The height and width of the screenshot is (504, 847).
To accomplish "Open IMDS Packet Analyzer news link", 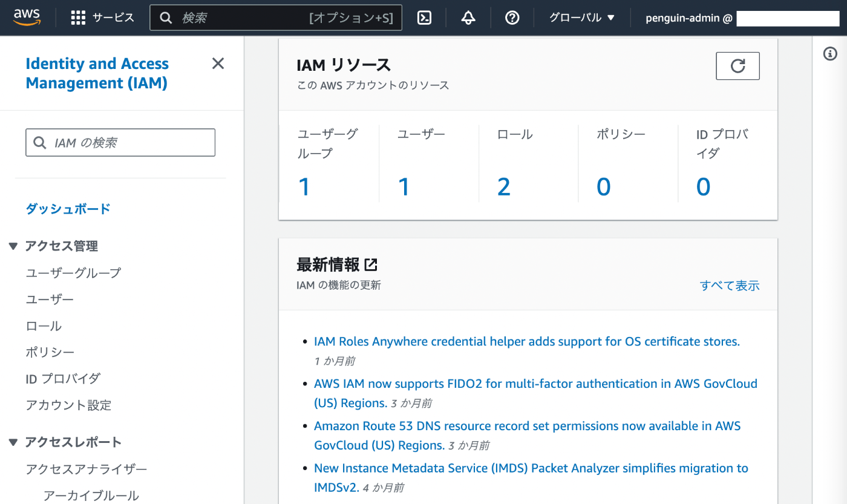I will coord(531,477).
